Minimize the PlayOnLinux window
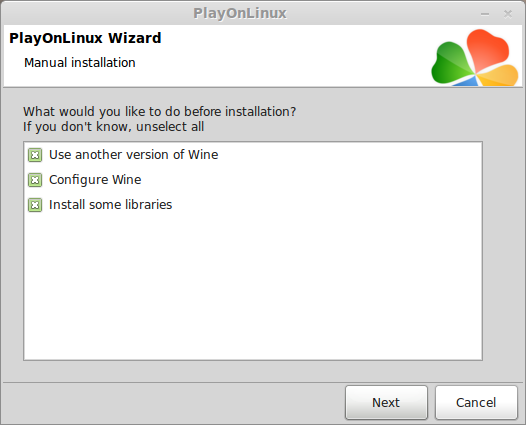Viewport: 526px width, 425px height. [x=485, y=14]
